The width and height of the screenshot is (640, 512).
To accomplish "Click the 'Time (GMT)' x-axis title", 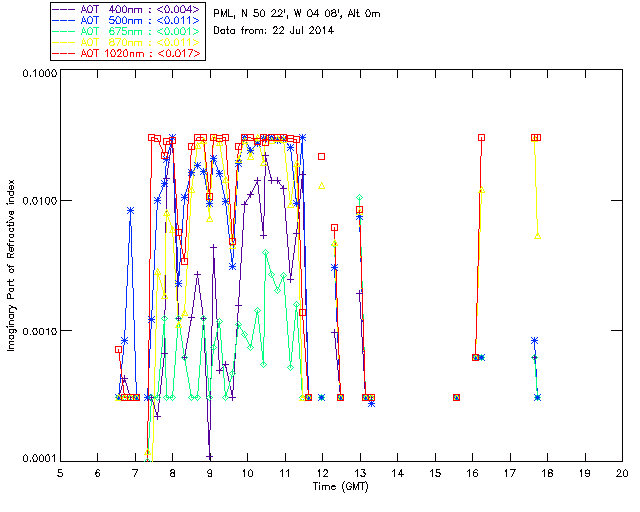I will pos(341,485).
